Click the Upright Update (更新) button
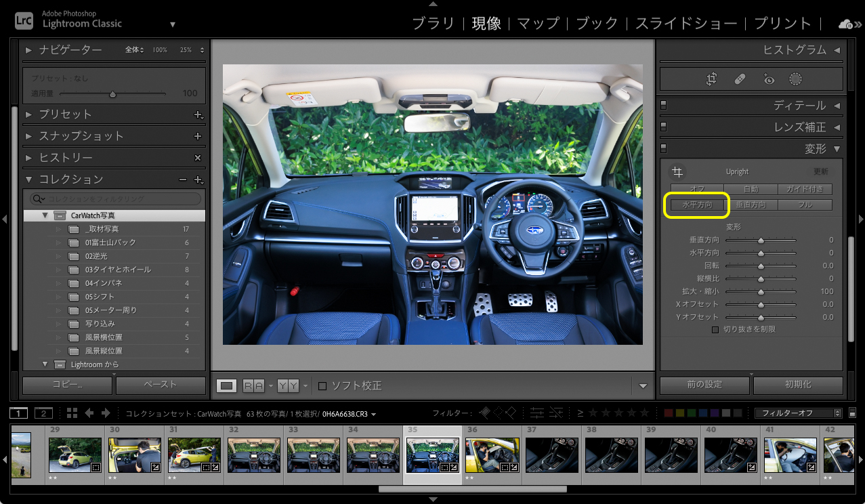 coord(821,172)
